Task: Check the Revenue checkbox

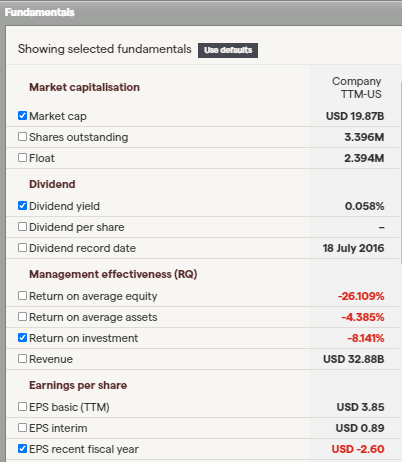Action: [22, 359]
